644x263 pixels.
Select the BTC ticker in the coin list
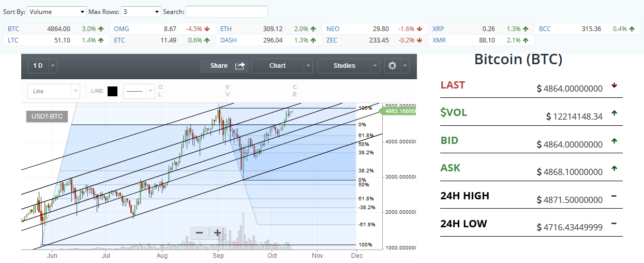[13, 28]
